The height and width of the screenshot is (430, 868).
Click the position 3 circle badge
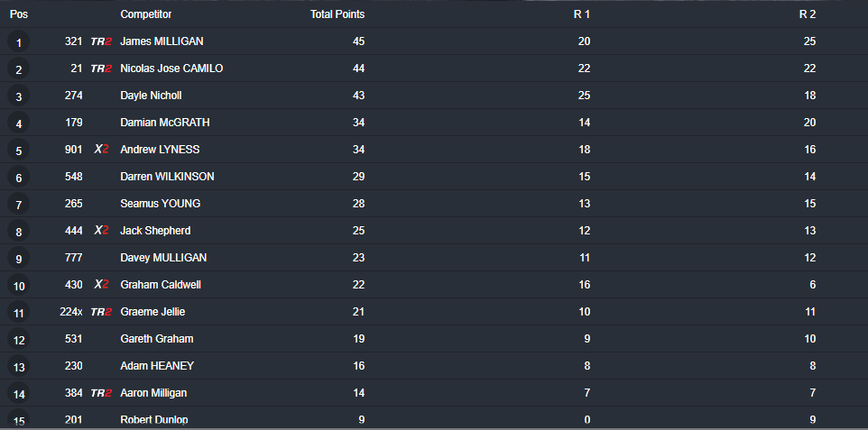tap(19, 96)
